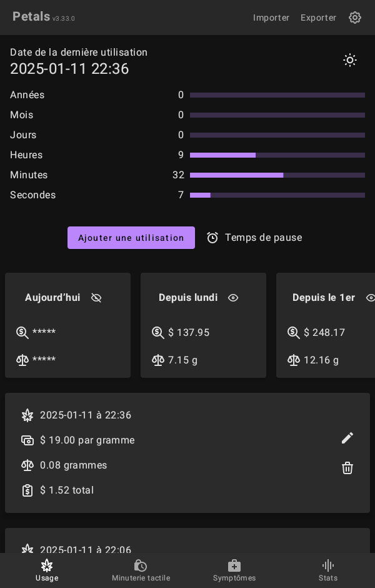Delete the 22:36 usage entry

pyautogui.click(x=347, y=468)
